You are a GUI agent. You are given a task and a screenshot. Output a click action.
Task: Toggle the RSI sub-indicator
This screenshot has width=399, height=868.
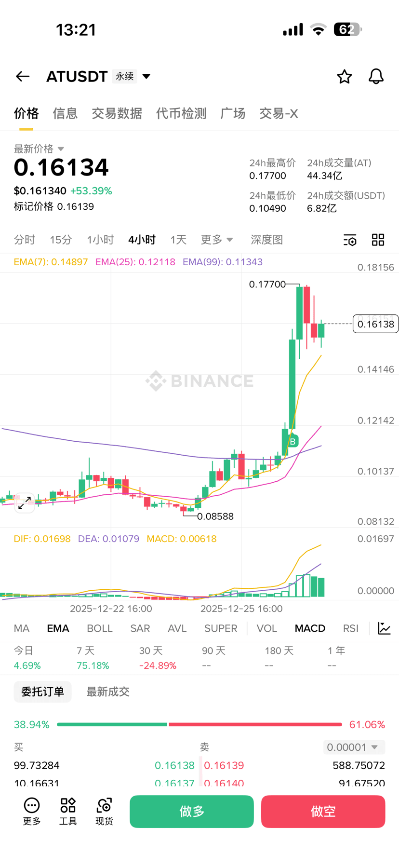click(351, 628)
